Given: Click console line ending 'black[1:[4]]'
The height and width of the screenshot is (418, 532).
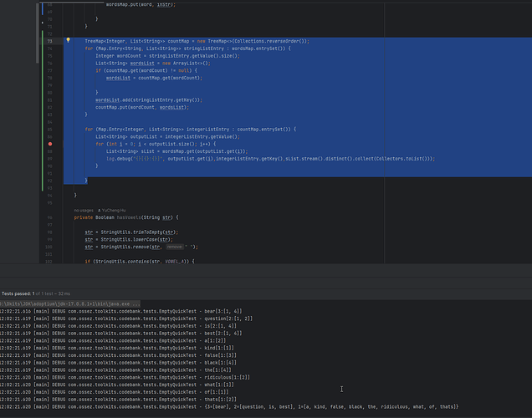Looking at the screenshot, I should pyautogui.click(x=118, y=363).
